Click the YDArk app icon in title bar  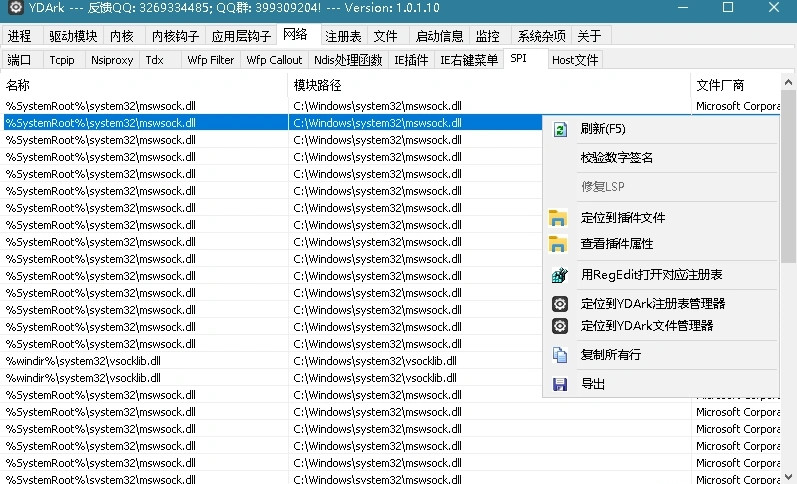point(16,7)
